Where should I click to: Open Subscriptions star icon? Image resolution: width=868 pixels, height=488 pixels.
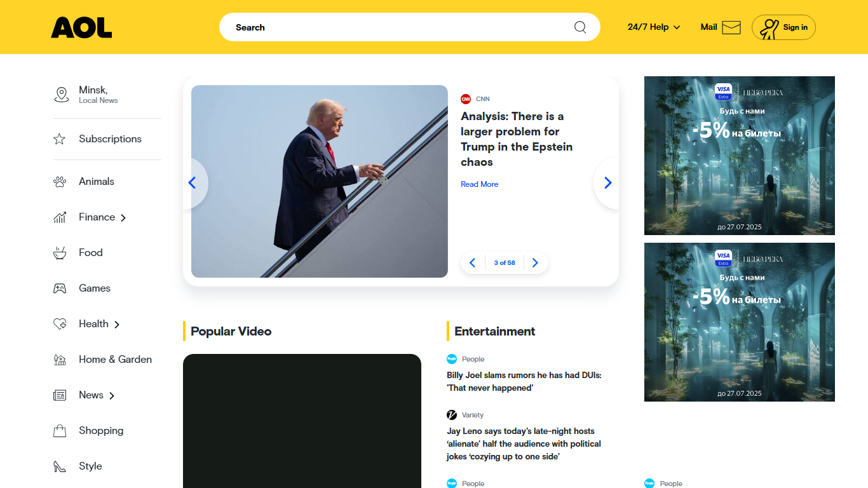point(60,139)
